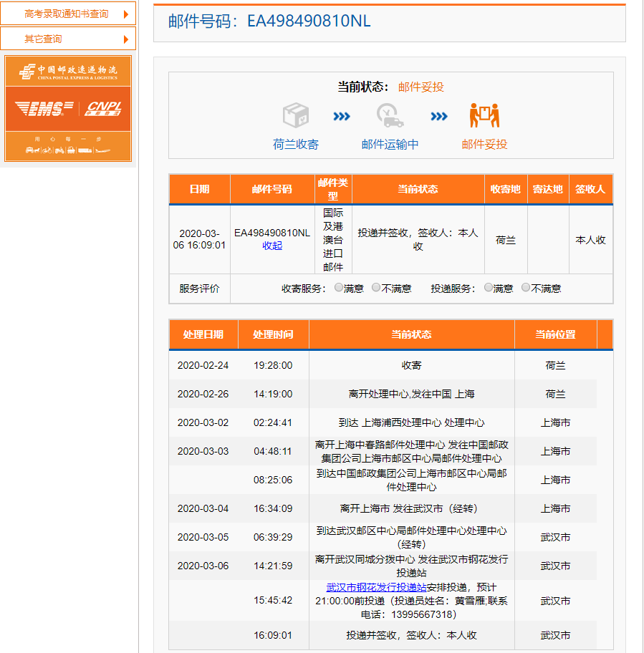The width and height of the screenshot is (644, 653).
Task: Click the first blue triple-arrow progress indicator
Action: point(342,116)
